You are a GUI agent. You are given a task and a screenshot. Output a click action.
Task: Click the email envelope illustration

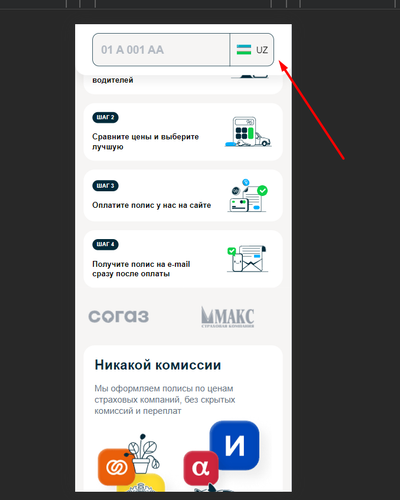coord(247,259)
